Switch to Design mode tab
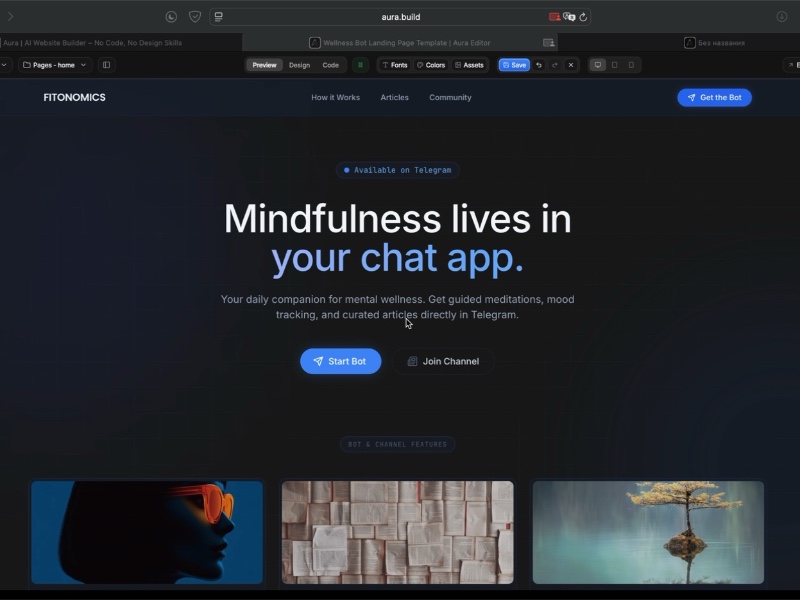The width and height of the screenshot is (800, 600). point(299,65)
